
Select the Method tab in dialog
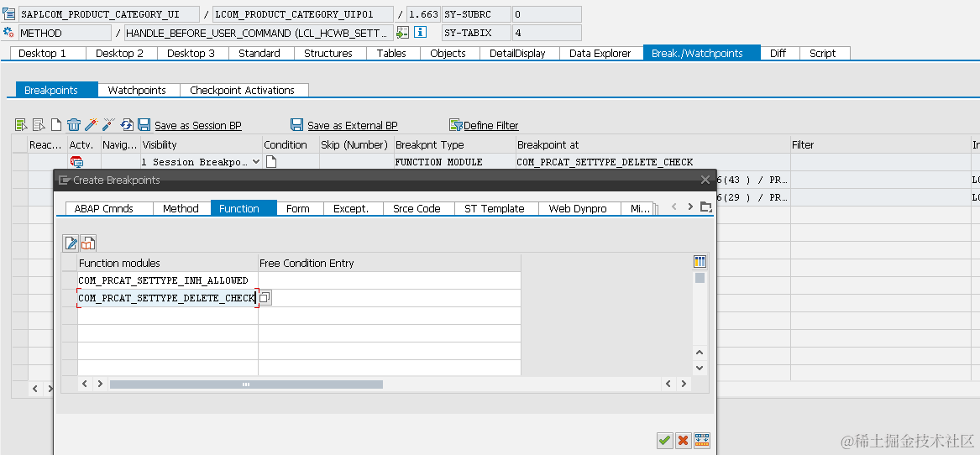click(x=181, y=209)
